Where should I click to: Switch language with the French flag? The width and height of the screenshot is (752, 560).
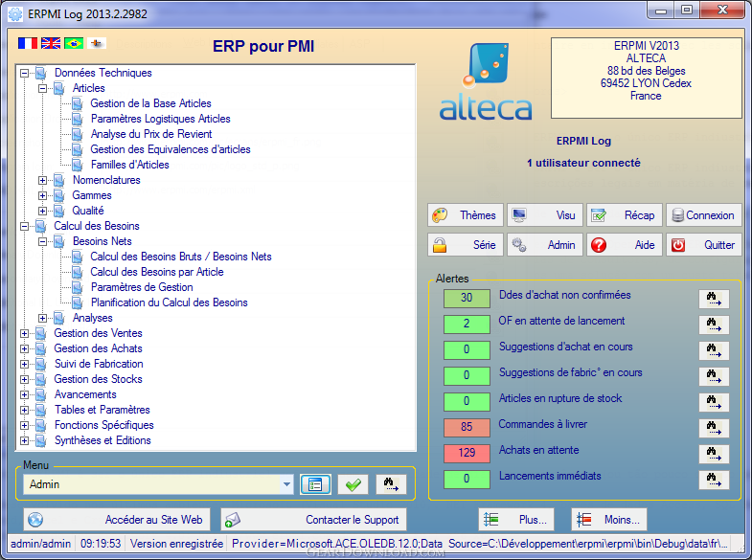pyautogui.click(x=28, y=43)
